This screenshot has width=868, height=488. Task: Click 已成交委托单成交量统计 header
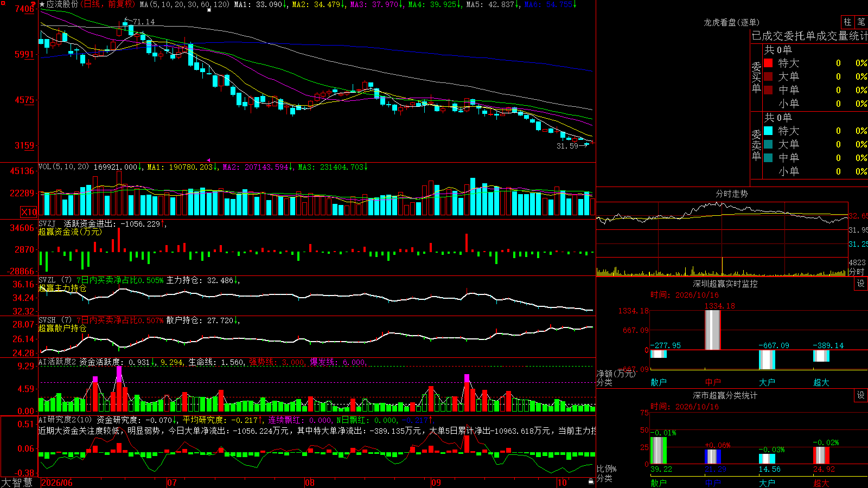coord(809,36)
